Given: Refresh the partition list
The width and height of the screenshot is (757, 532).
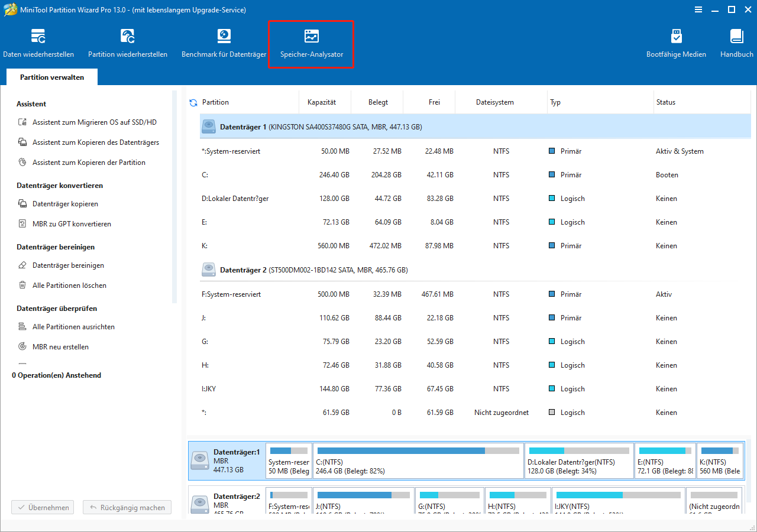Looking at the screenshot, I should pos(193,102).
